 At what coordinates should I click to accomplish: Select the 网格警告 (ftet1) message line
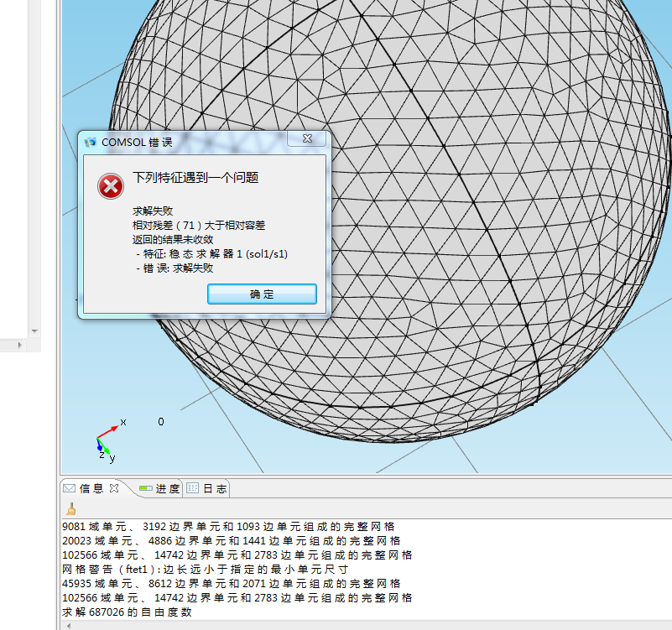[206, 569]
